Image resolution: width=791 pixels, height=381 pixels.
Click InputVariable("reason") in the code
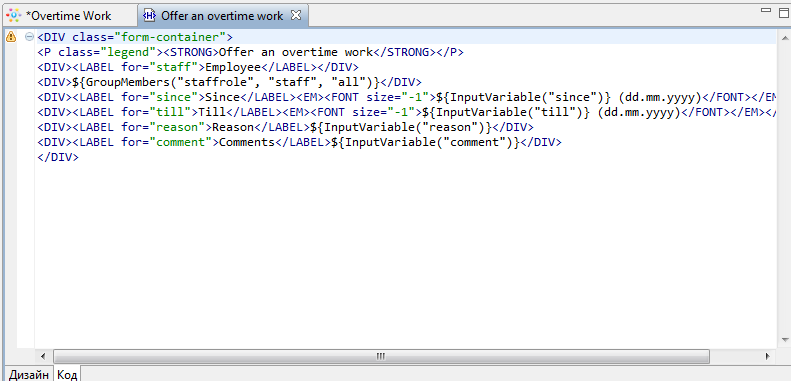coord(401,127)
